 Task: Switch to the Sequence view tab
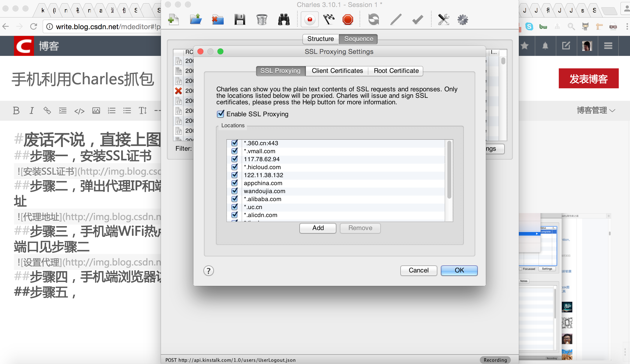click(358, 39)
